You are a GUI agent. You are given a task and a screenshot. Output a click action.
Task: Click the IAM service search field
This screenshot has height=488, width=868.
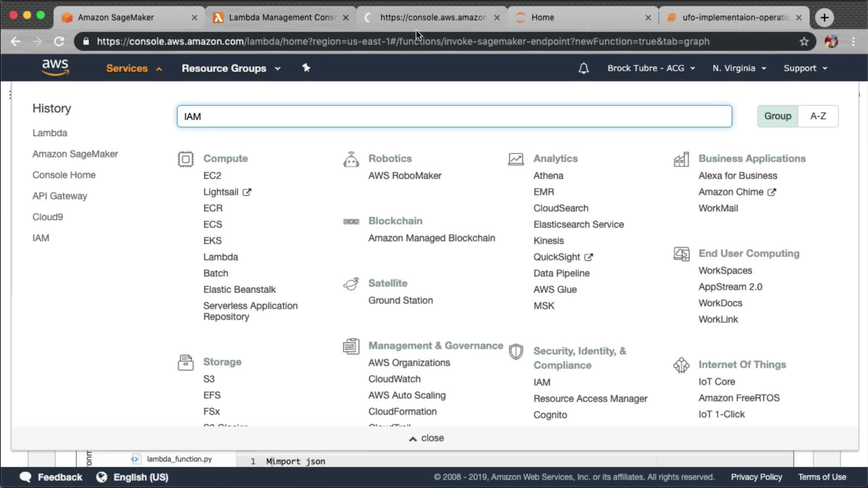pyautogui.click(x=454, y=117)
